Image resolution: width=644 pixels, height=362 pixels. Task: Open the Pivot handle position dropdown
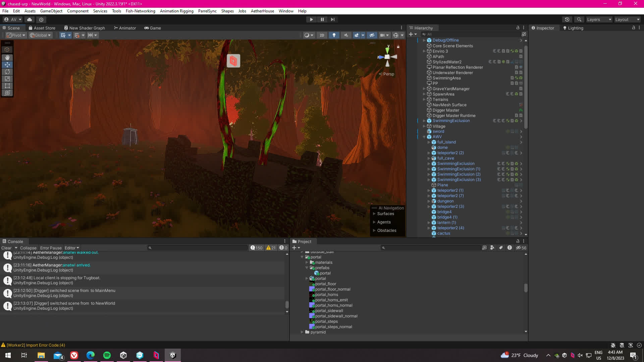click(16, 35)
